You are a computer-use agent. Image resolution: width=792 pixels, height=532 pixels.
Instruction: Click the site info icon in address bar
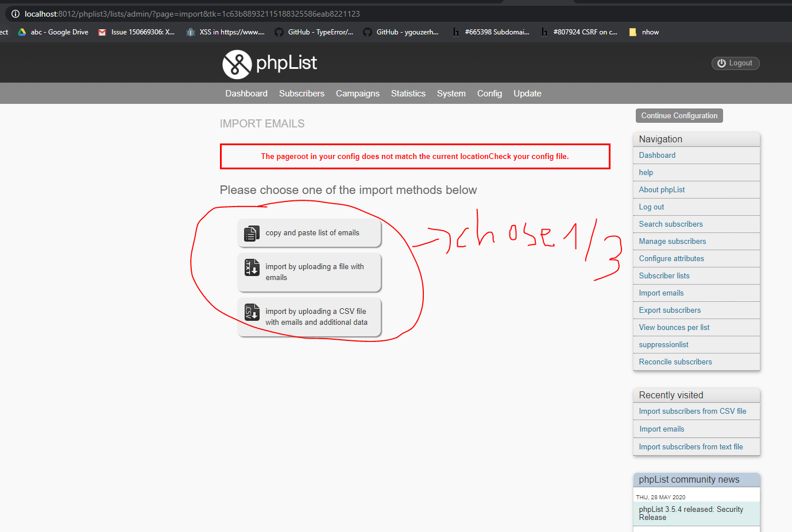pos(16,14)
